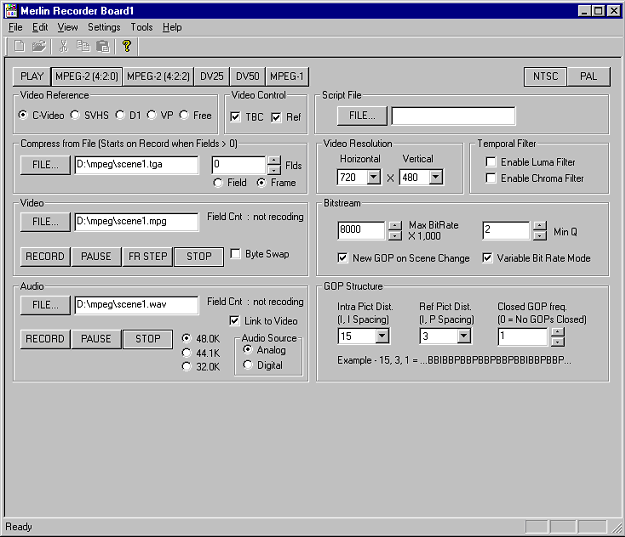
Task: Select Free as video reference
Action: click(x=195, y=115)
